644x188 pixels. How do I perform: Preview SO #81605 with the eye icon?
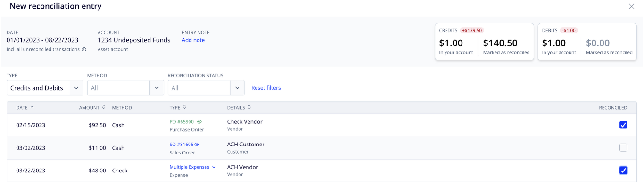pyautogui.click(x=197, y=145)
